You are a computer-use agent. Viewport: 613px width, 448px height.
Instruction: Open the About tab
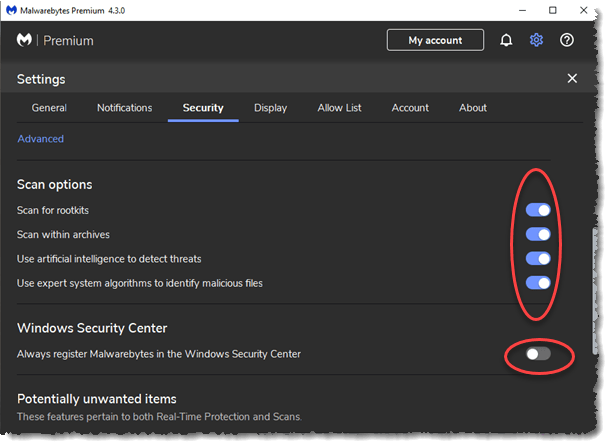click(472, 108)
